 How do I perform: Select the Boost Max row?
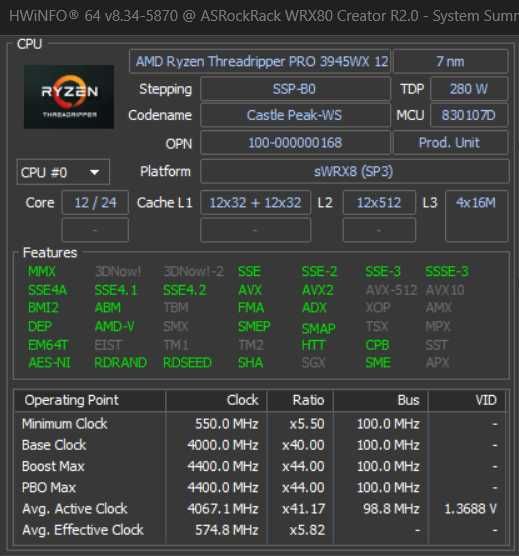(260, 466)
